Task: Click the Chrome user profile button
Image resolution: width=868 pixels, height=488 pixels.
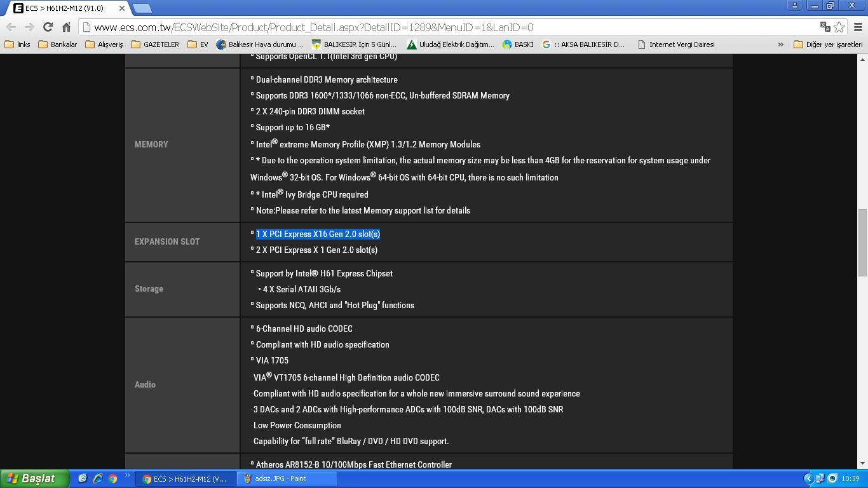Action: 795,5
